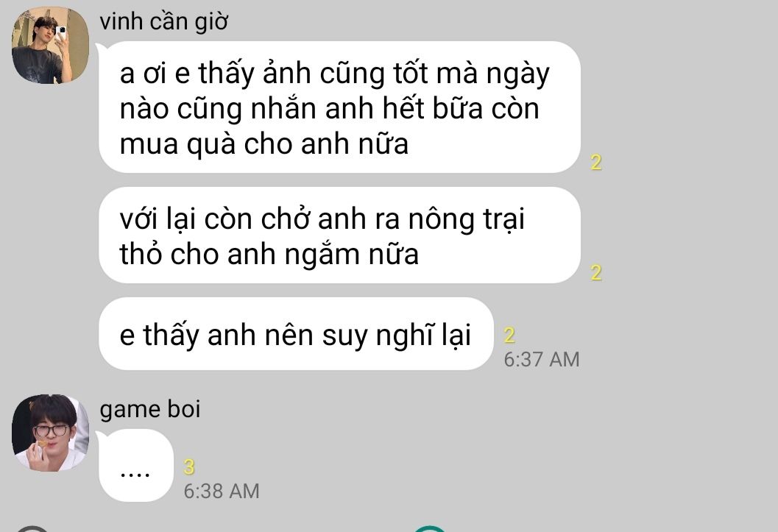Tap the glasses in game boi's avatar

pyautogui.click(x=51, y=430)
